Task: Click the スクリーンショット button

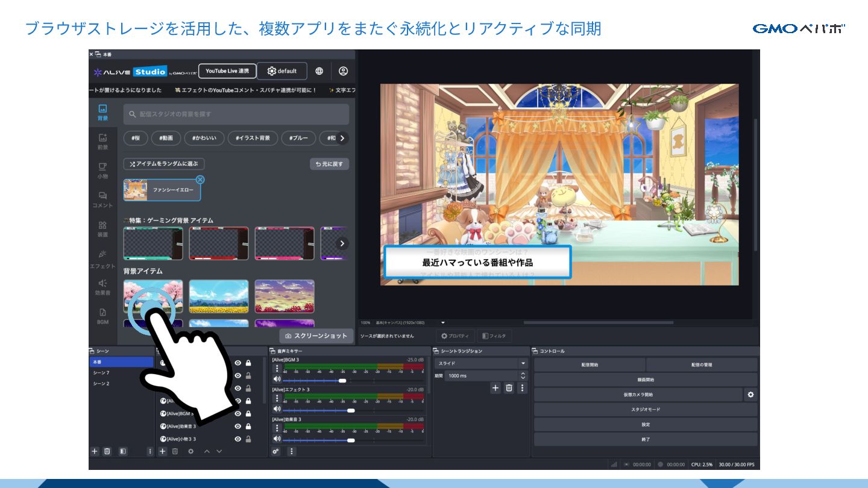Action: tap(316, 336)
